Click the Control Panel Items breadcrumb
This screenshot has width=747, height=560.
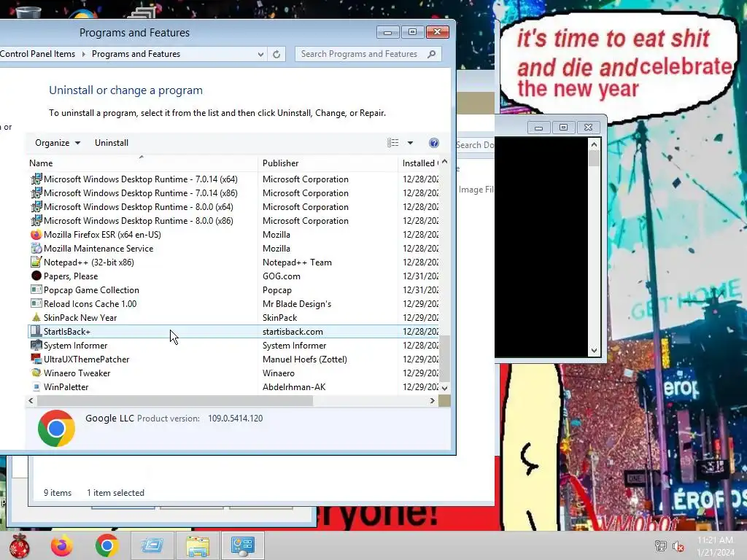coord(38,54)
